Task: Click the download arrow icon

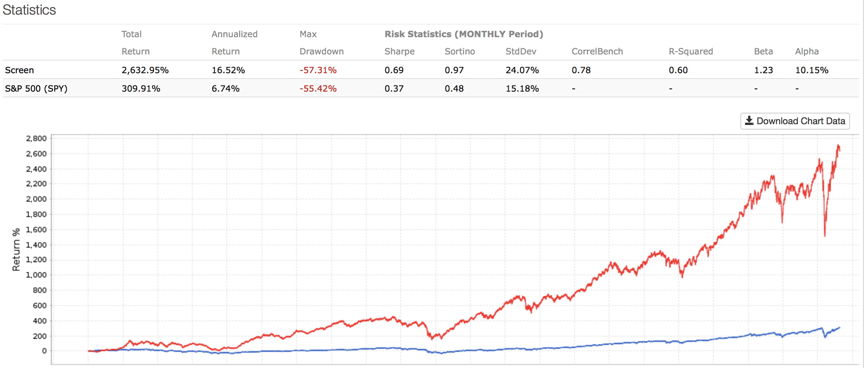Action: (749, 121)
